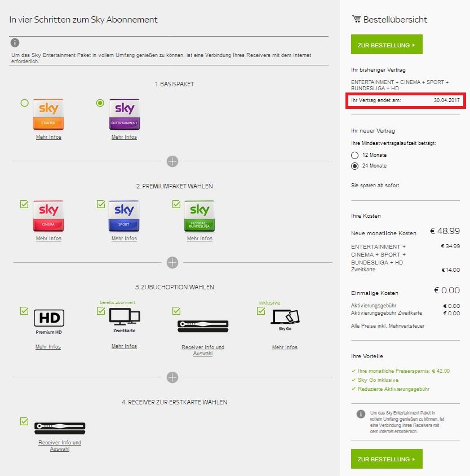Image resolution: width=470 pixels, height=476 pixels.
Task: Open Mehr Infos for Fussball Bundesliga
Action: (199, 239)
